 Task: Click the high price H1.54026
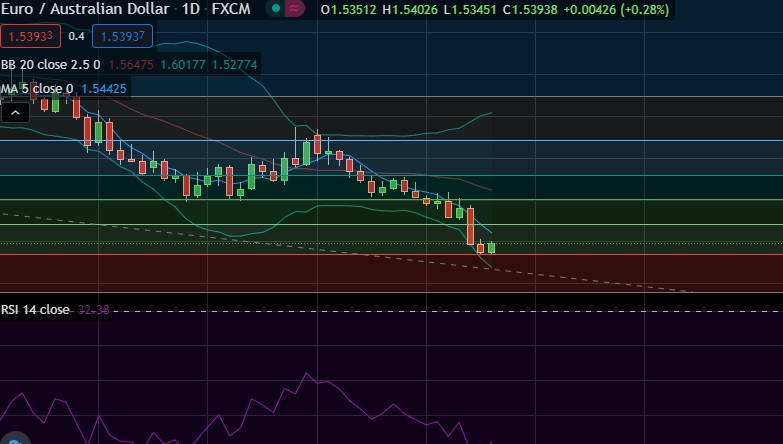pos(410,9)
